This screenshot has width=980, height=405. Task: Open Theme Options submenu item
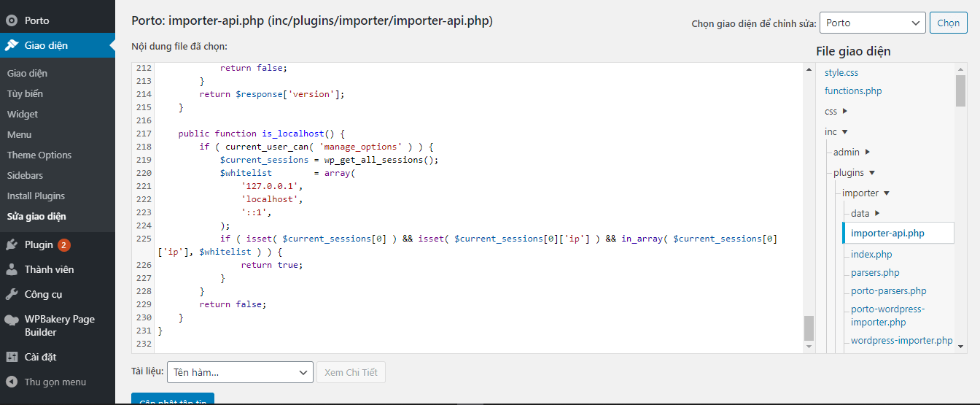coord(39,155)
